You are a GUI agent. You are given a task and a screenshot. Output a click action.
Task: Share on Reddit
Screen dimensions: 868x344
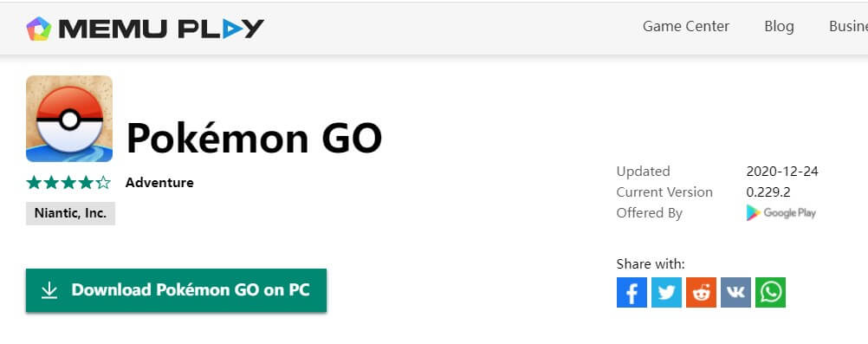point(702,293)
